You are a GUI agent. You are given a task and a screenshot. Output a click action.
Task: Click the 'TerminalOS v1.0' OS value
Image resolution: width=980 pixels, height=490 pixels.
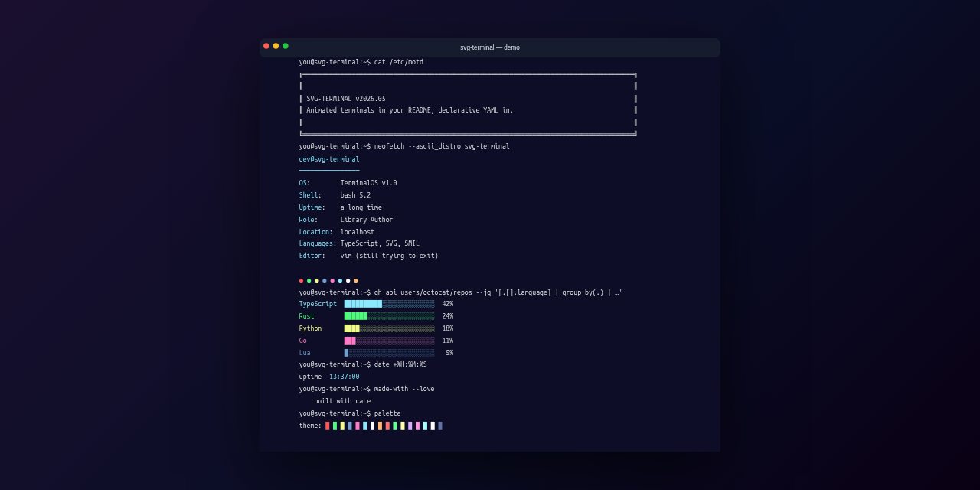click(x=369, y=183)
